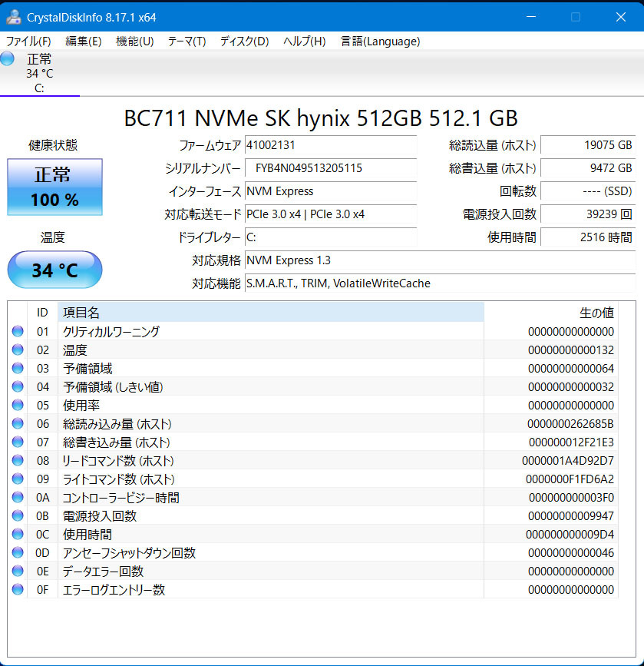Open the 機能(U) menu
Image resolution: width=644 pixels, height=666 pixels.
click(x=134, y=41)
